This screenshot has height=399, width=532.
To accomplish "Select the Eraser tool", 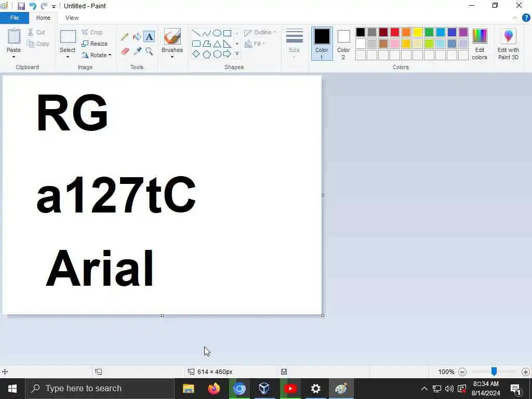I will click(125, 51).
